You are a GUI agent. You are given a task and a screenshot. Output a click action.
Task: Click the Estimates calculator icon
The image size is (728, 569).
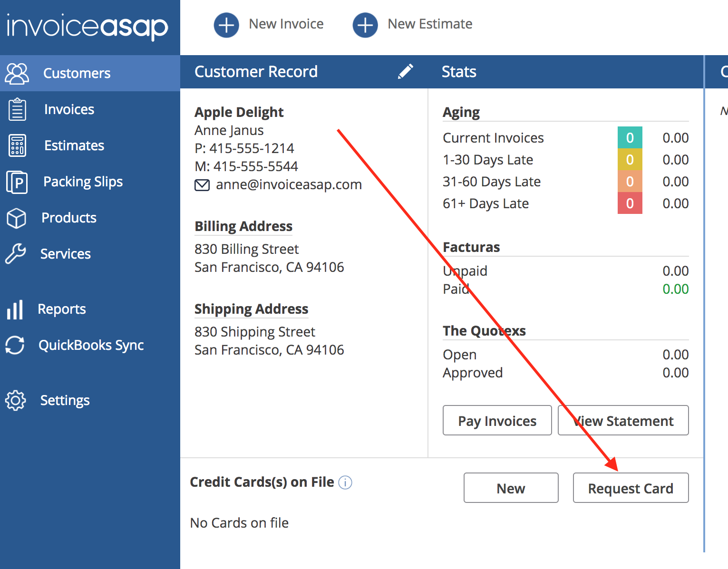pos(18,145)
